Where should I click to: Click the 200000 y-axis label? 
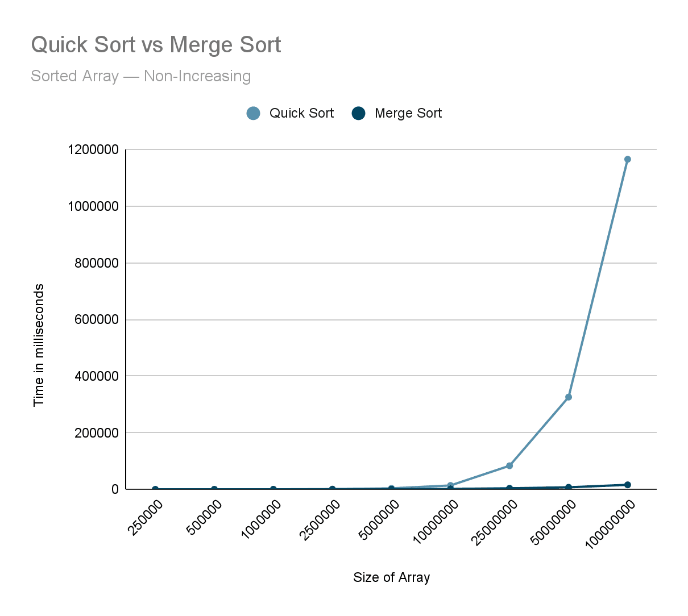coord(97,432)
